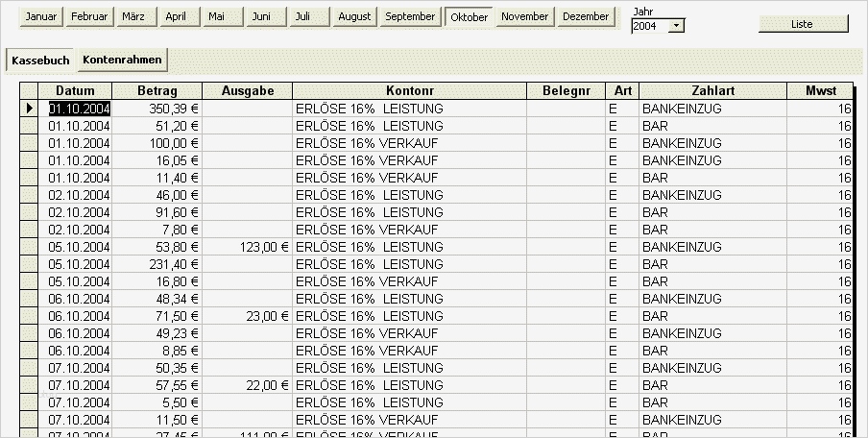
Task: Show entries for März
Action: click(136, 16)
